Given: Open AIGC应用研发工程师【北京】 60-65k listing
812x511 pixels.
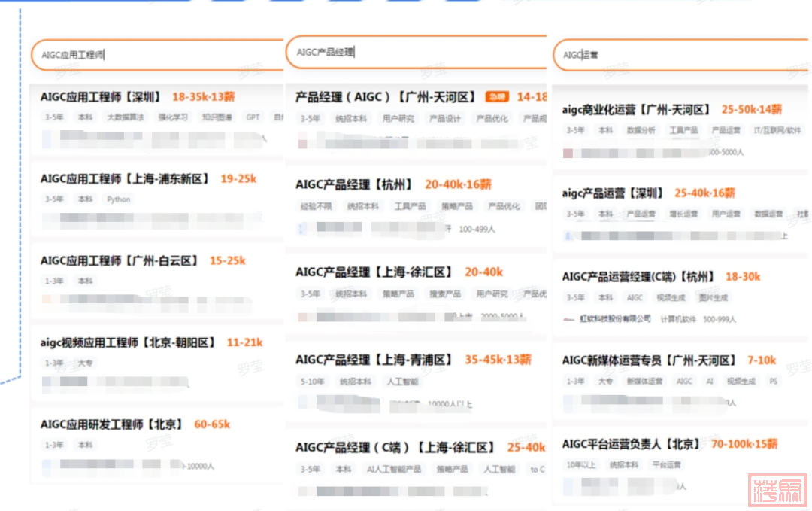Looking at the screenshot, I should (112, 424).
